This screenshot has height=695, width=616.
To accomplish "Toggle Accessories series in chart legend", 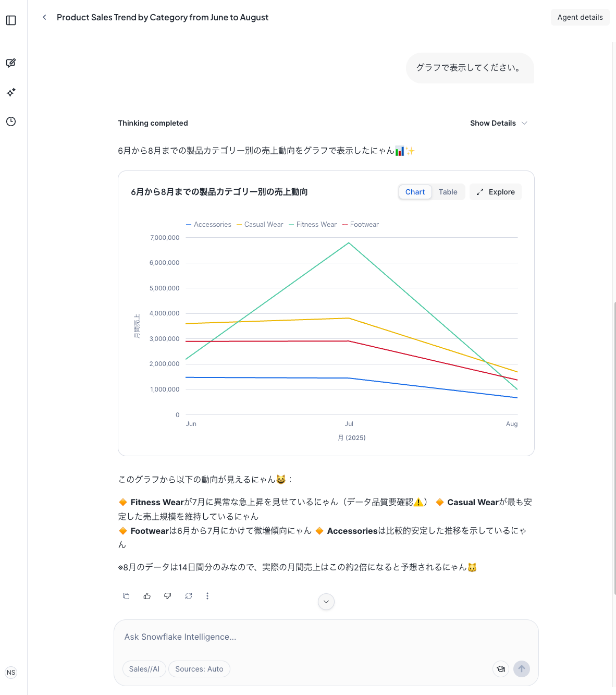I will 208,225.
